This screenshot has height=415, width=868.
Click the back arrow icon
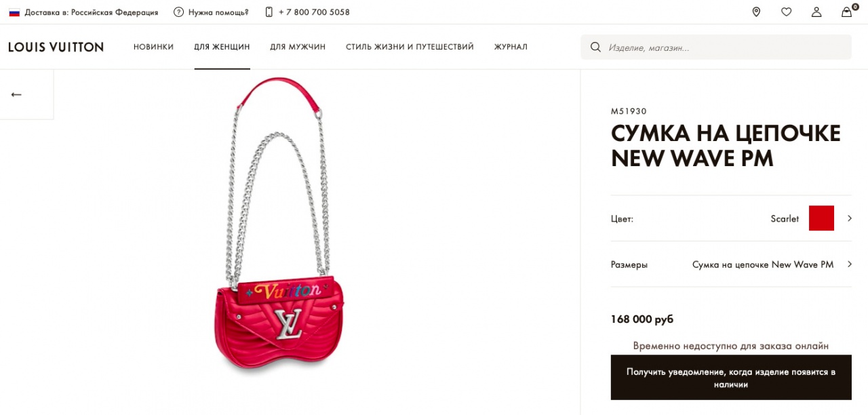click(16, 95)
